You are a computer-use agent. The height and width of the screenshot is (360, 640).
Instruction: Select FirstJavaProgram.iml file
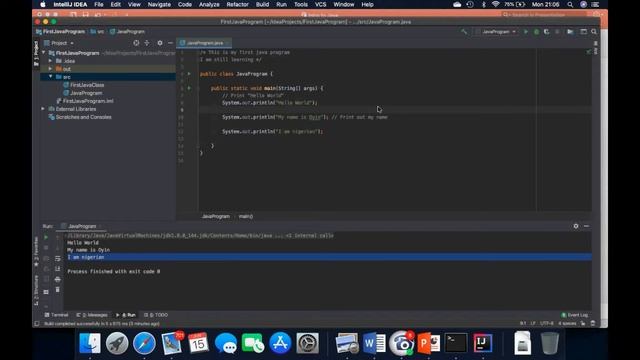(x=85, y=101)
